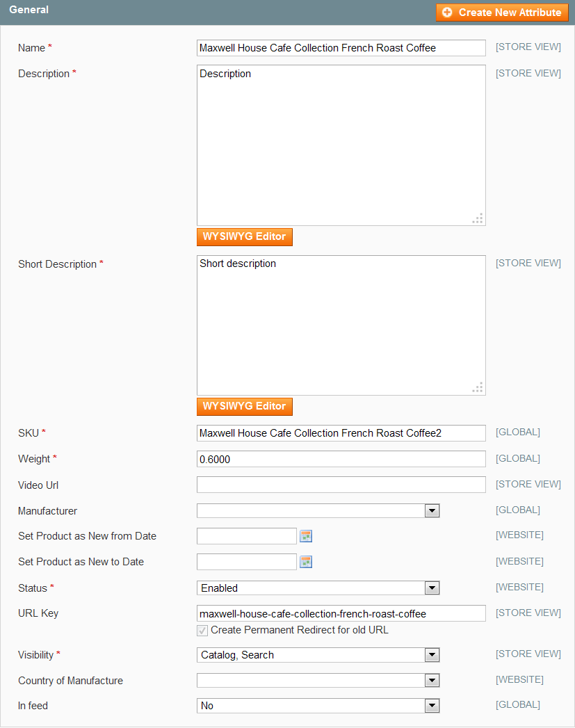
Task: Focus the Description text area
Action: click(341, 145)
